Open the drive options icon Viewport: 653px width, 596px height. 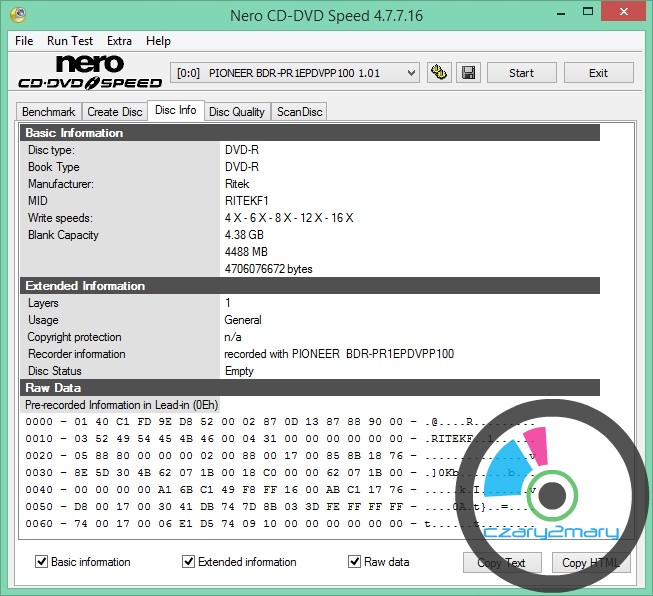[438, 73]
